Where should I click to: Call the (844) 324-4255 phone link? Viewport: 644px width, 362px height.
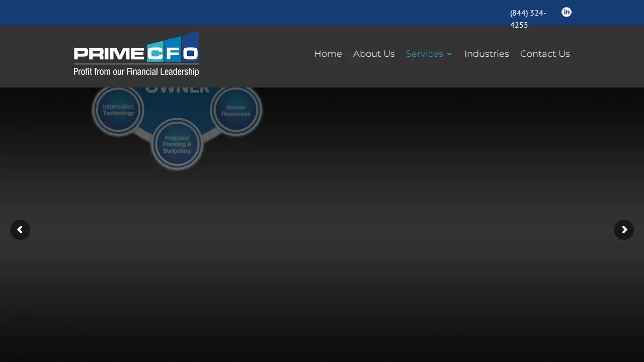tap(528, 19)
